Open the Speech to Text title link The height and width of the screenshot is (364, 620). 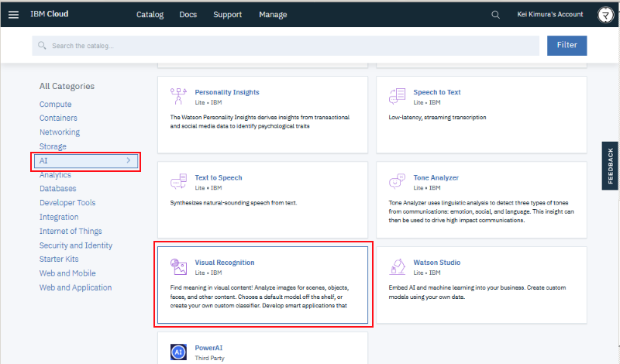point(437,92)
